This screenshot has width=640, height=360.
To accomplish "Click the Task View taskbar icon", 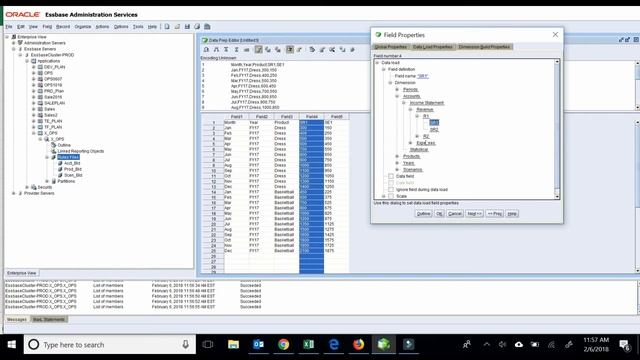I will click(208, 344).
